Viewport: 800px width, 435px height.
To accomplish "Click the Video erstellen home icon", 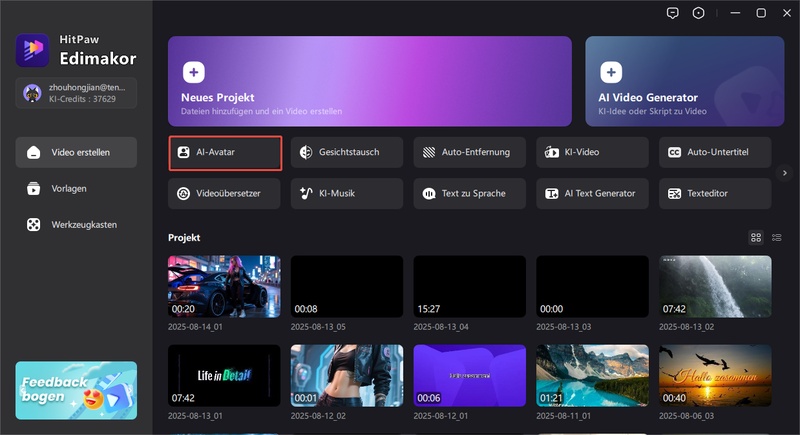I will pyautogui.click(x=34, y=152).
